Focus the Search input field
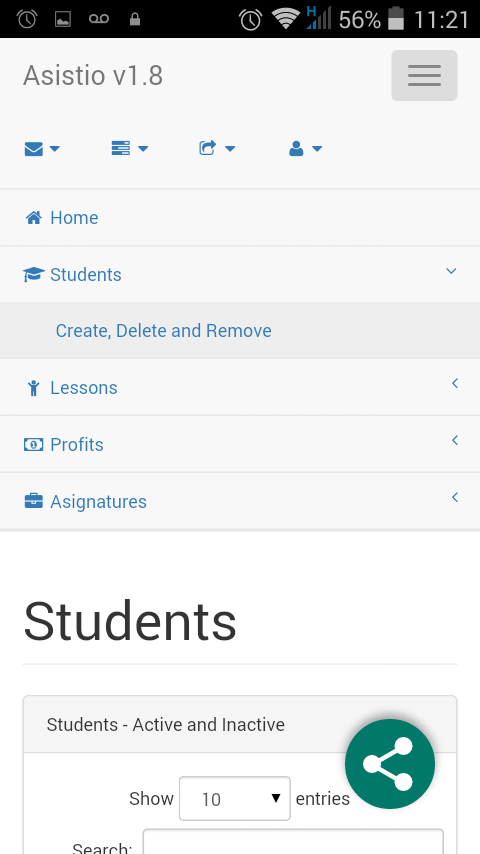The height and width of the screenshot is (854, 480). click(293, 842)
